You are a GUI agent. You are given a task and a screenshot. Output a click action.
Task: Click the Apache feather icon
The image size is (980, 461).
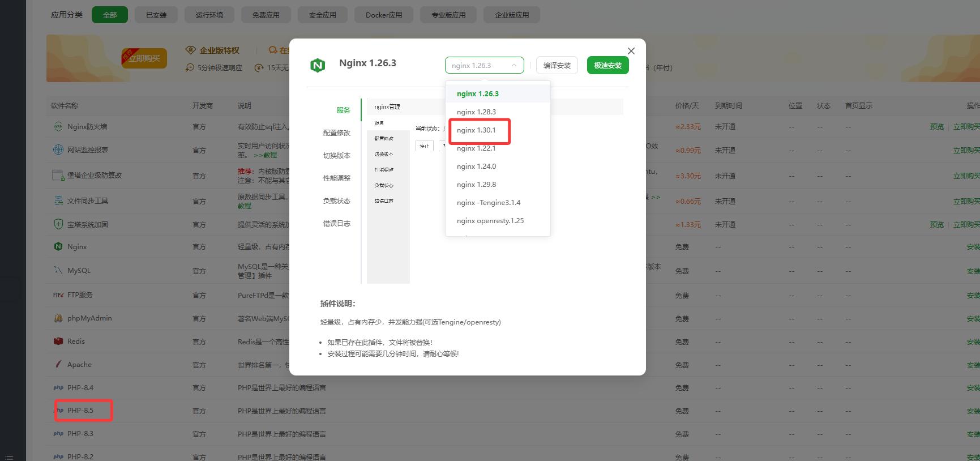coord(58,364)
